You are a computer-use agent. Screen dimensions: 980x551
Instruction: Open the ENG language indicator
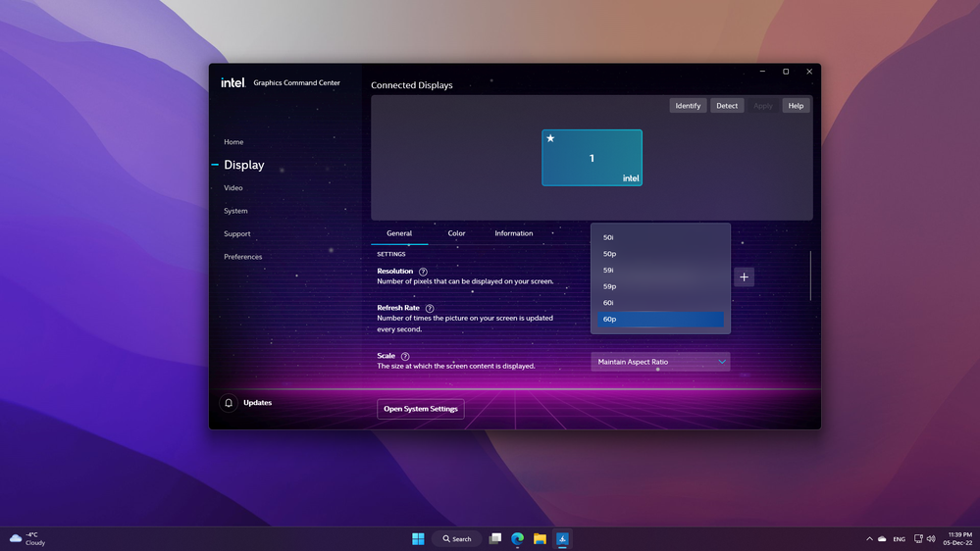899,539
